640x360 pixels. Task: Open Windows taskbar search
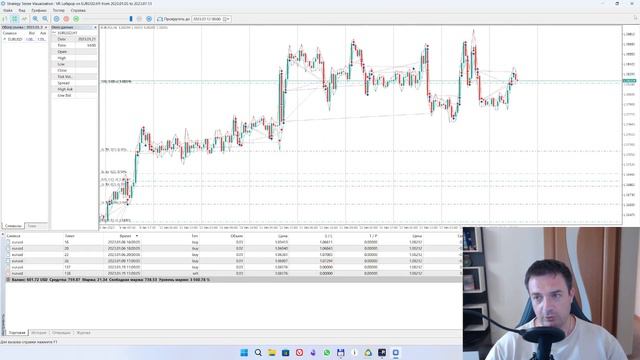258,353
